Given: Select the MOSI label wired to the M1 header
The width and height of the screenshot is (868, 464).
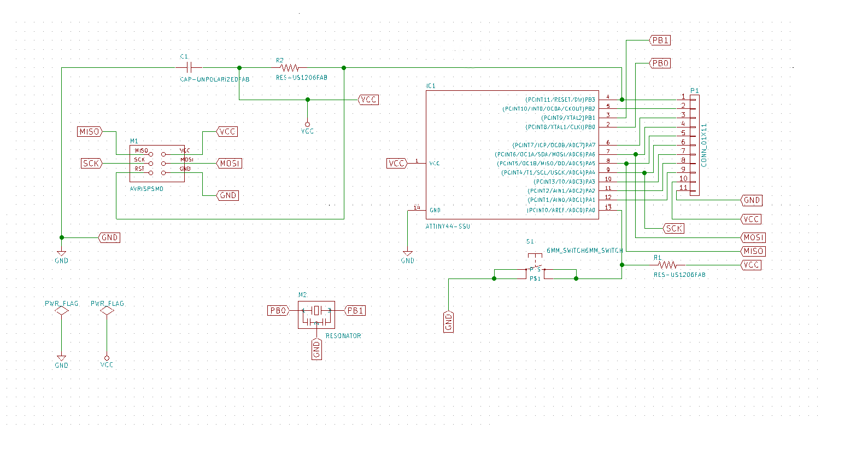Looking at the screenshot, I should tap(229, 164).
